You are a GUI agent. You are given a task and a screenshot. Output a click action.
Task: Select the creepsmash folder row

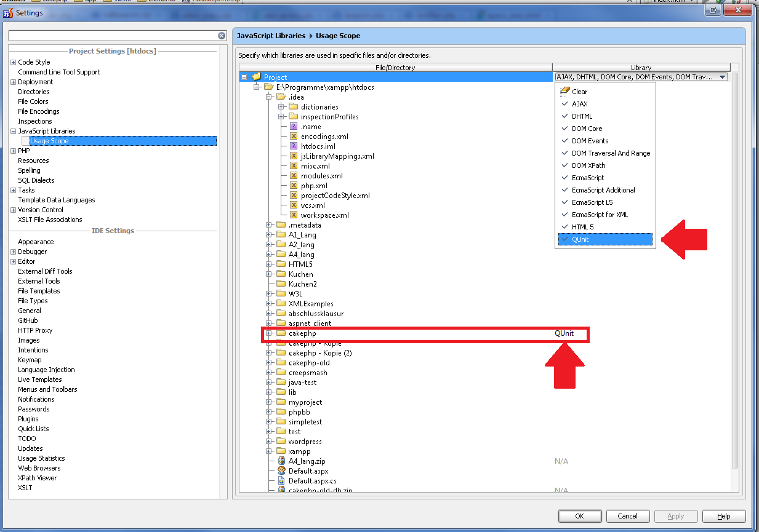308,372
